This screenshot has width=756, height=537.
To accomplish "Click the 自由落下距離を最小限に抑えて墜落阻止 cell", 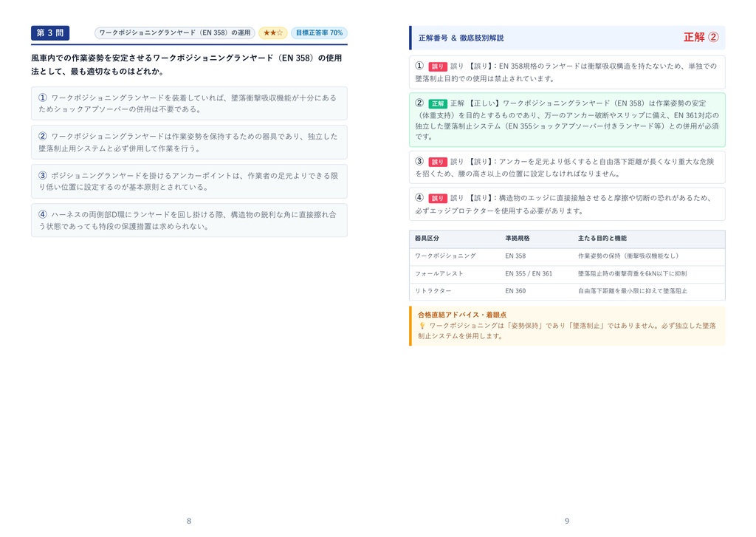I will [633, 291].
